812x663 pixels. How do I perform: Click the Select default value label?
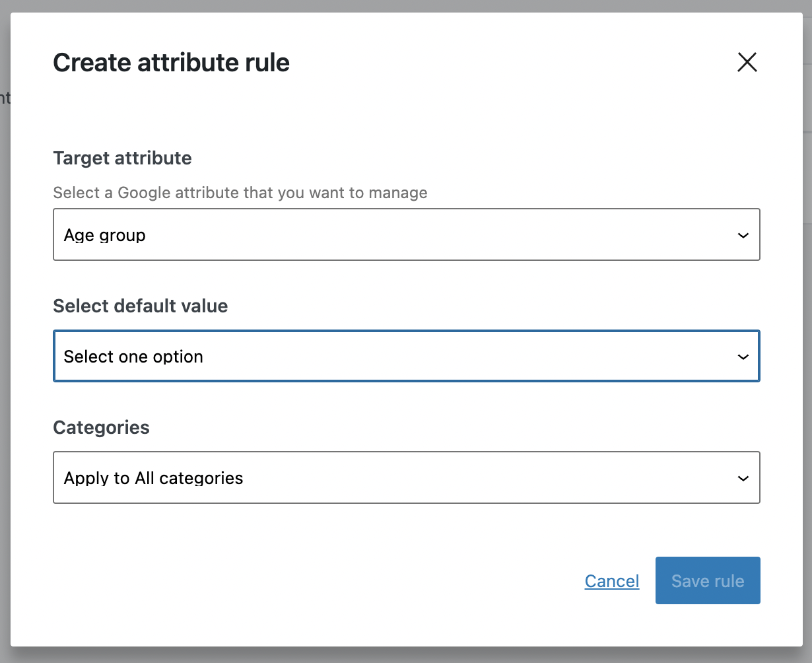(x=140, y=306)
